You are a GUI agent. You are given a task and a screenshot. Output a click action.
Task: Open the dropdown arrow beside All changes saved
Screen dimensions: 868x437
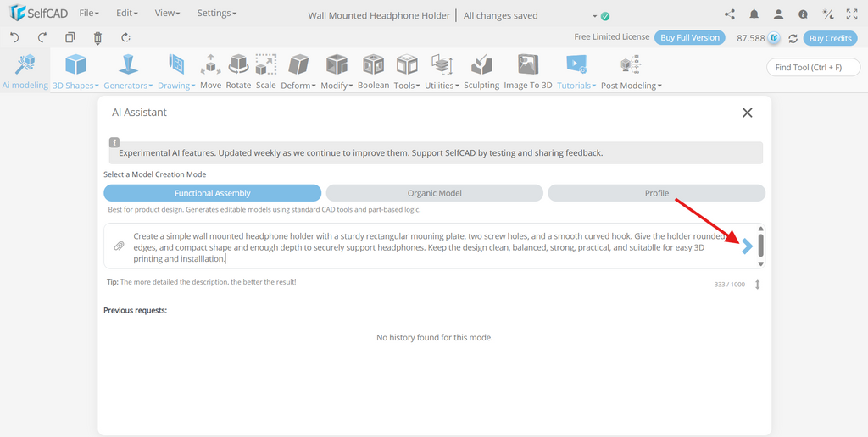click(x=595, y=16)
